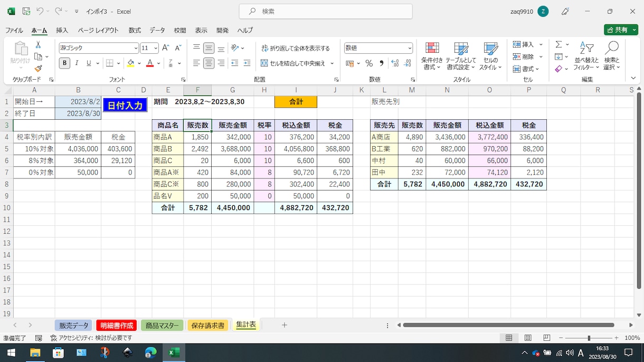Image resolution: width=644 pixels, height=362 pixels.
Task: Open File Explorer from the taskbar
Action: coord(35,353)
